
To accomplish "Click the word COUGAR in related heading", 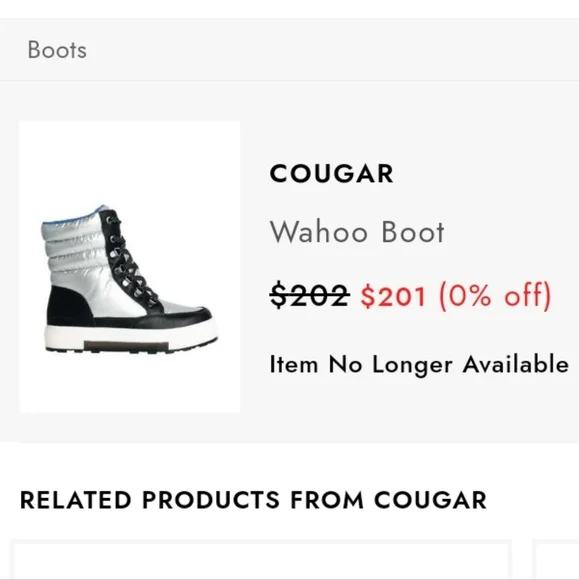I will pos(431,500).
